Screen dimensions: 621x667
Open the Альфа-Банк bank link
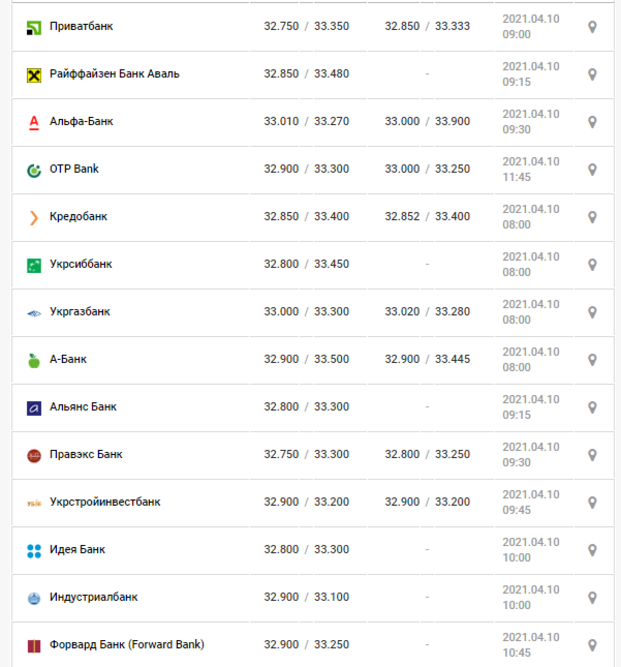click(81, 122)
